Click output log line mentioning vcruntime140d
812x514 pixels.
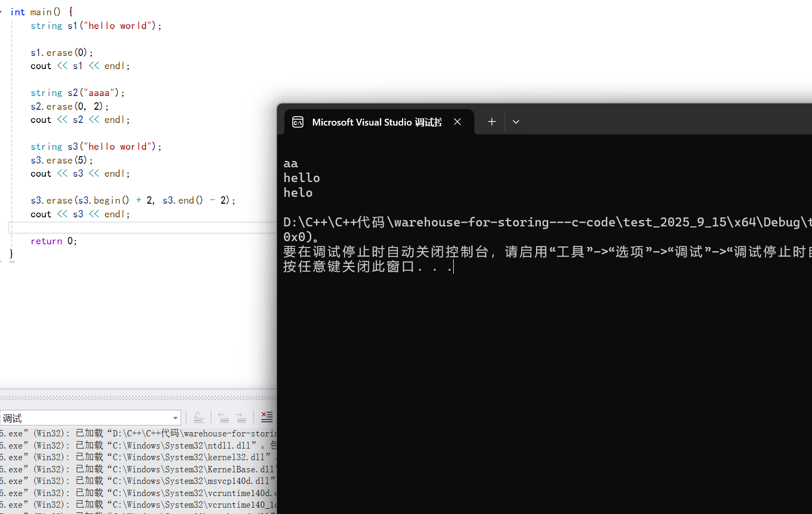click(138, 493)
